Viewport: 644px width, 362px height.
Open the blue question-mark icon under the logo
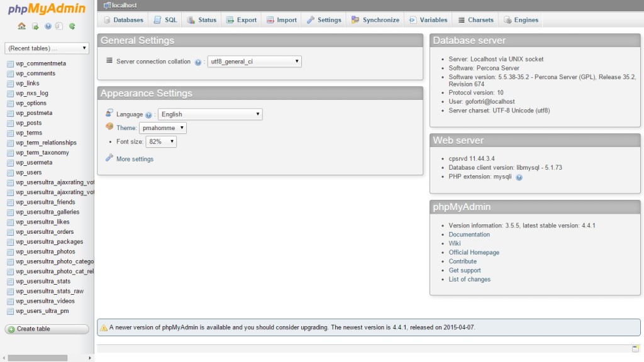48,26
